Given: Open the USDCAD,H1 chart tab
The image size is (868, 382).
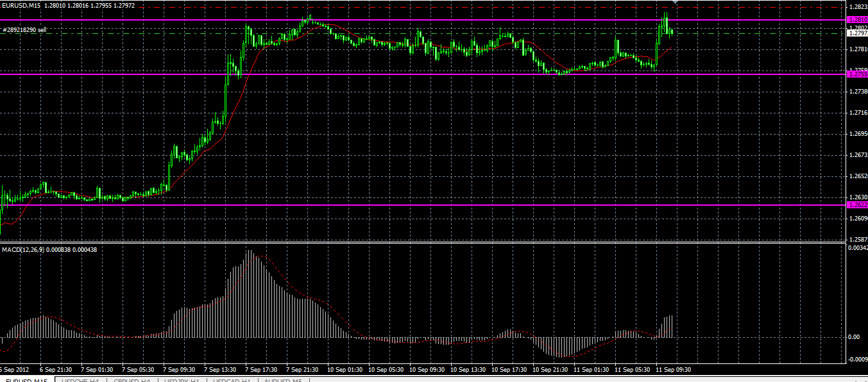Looking at the screenshot, I should (x=232, y=381).
